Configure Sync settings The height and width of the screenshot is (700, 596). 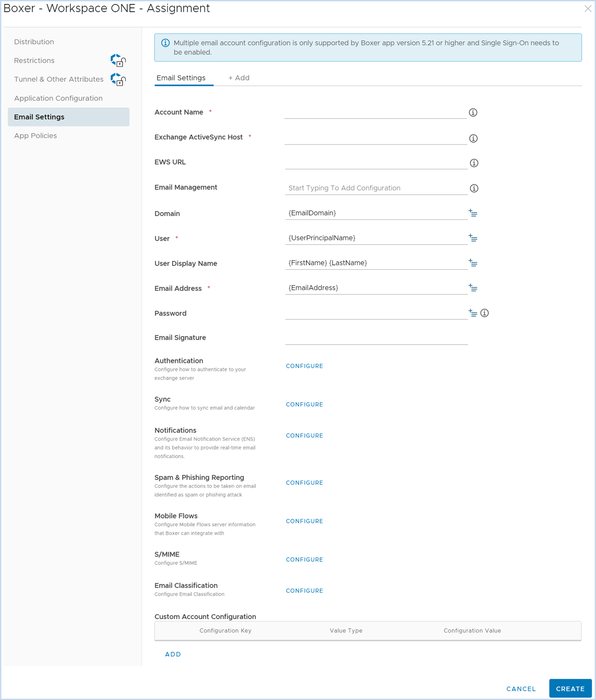pos(304,405)
